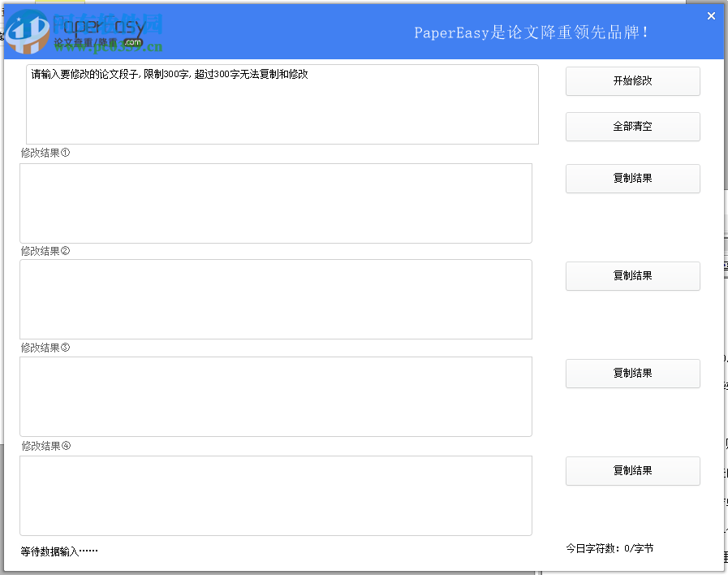Close the PaperEasy dialog with the X
Image resolution: width=728 pixels, height=575 pixels.
tap(711, 15)
